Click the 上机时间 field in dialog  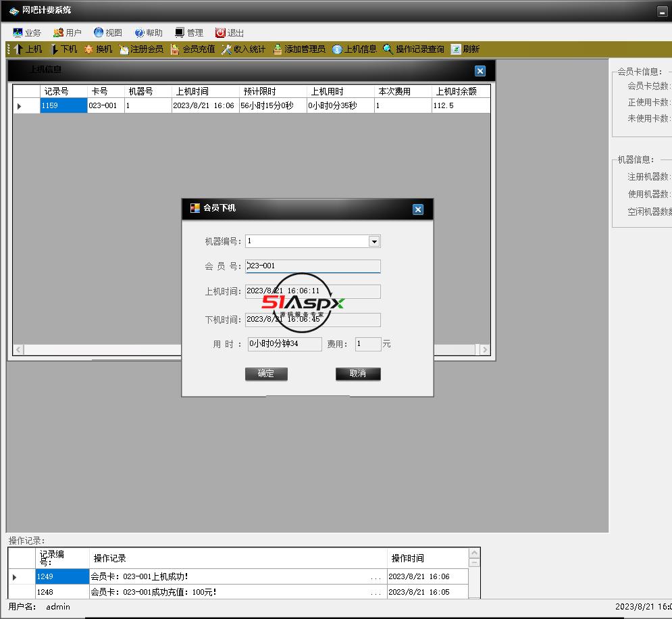click(x=313, y=291)
